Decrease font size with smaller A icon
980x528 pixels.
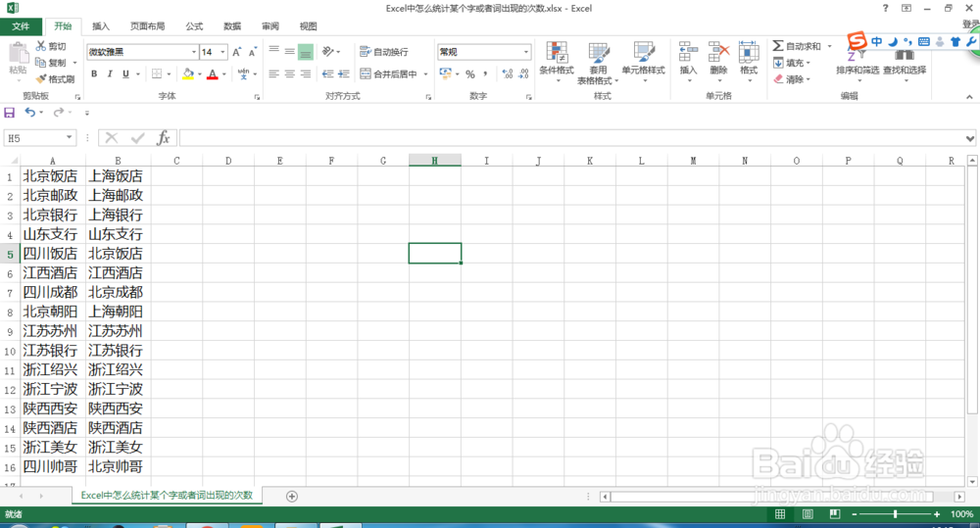pyautogui.click(x=253, y=52)
